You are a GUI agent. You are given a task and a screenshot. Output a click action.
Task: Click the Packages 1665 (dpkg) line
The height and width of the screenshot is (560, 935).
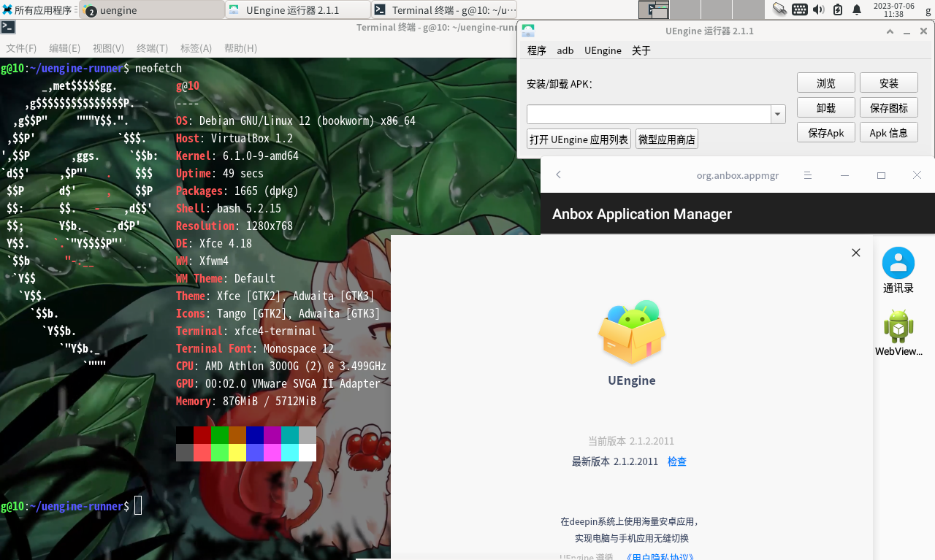pyautogui.click(x=237, y=191)
